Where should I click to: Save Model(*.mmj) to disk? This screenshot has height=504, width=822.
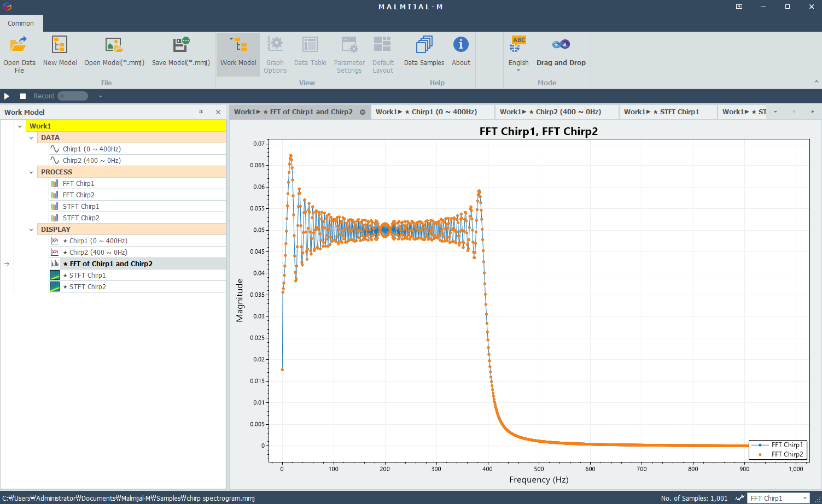tap(180, 52)
